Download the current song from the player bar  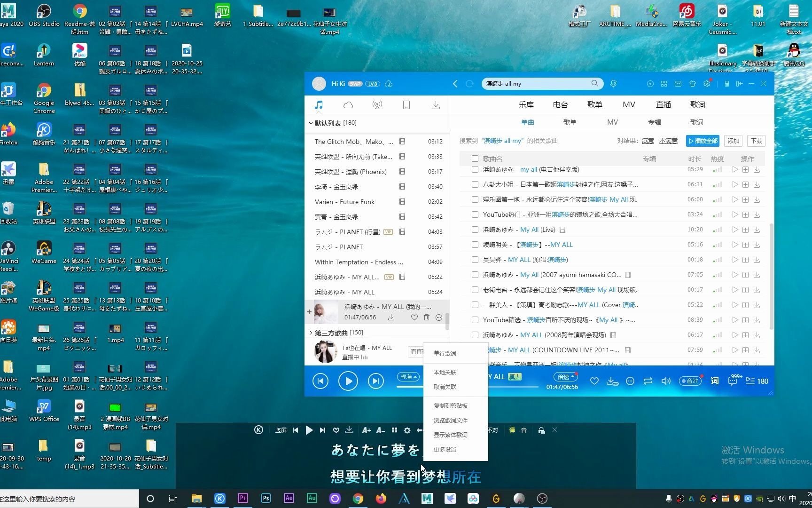(x=612, y=381)
